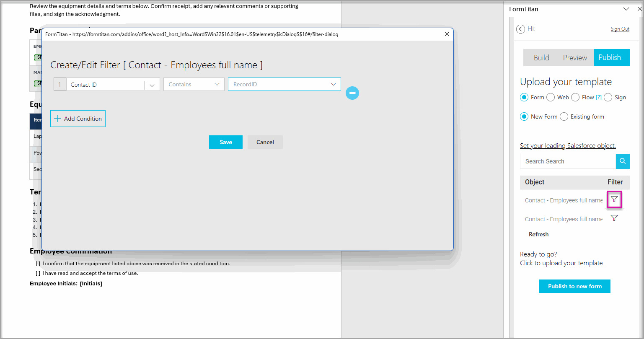This screenshot has width=644, height=339.
Task: Save the filter
Action: (226, 142)
